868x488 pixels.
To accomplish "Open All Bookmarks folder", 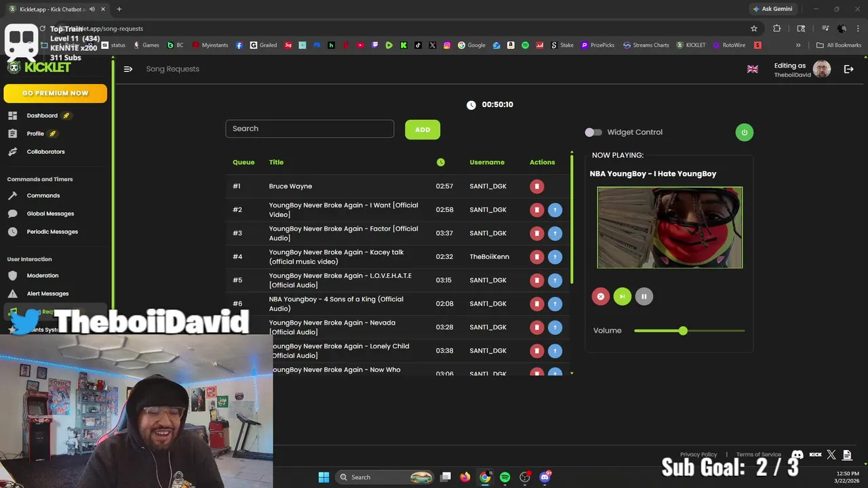I will (839, 45).
